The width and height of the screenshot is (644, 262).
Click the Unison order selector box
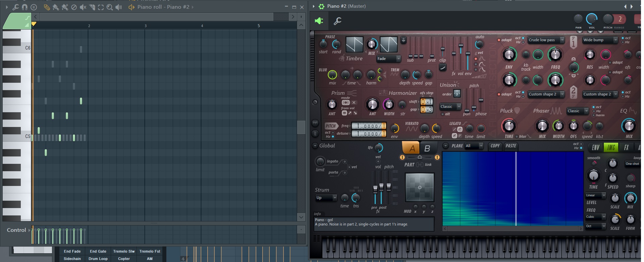click(x=457, y=94)
